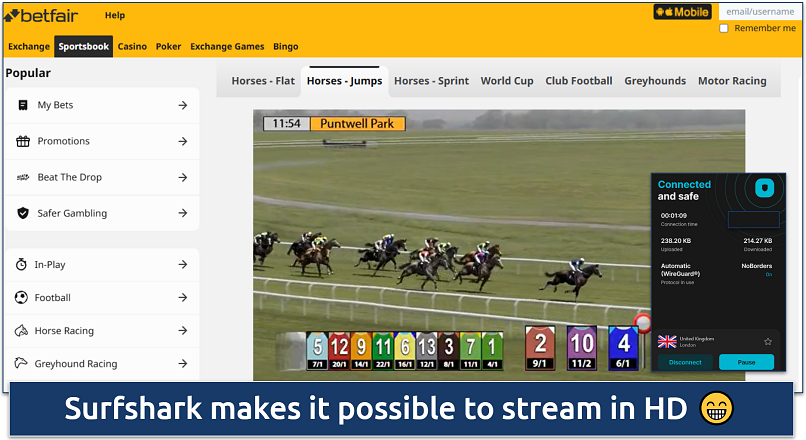This screenshot has width=806, height=440.
Task: Expand Greyhound Racing with its arrow
Action: click(x=182, y=363)
